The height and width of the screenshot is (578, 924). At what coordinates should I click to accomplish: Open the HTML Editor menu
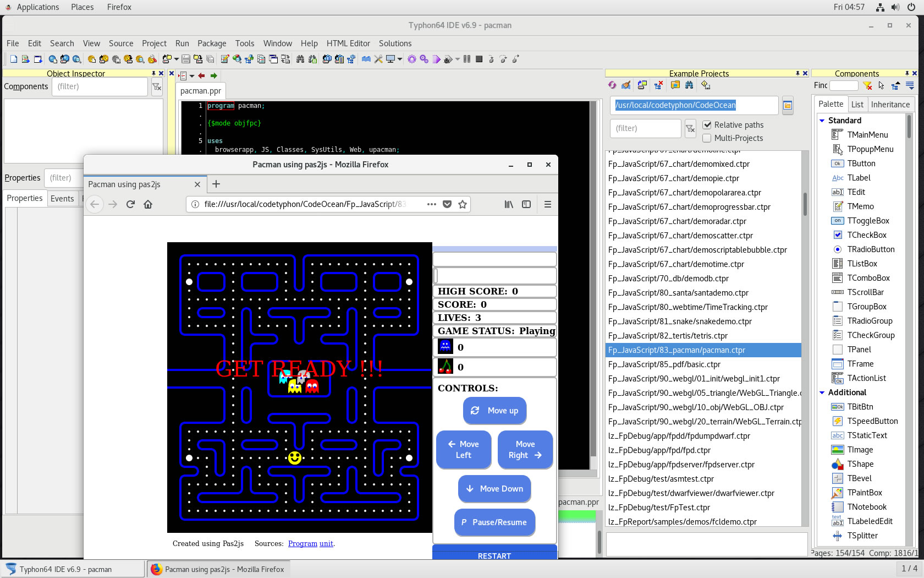(x=348, y=43)
